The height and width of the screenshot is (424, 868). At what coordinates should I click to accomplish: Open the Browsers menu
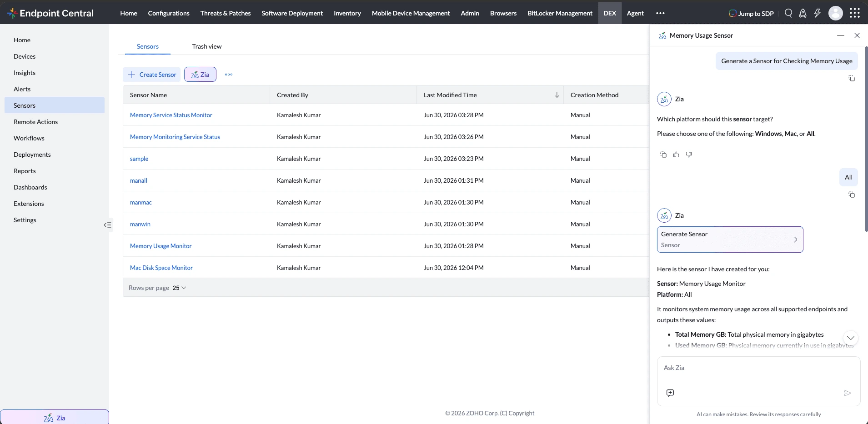coord(503,13)
